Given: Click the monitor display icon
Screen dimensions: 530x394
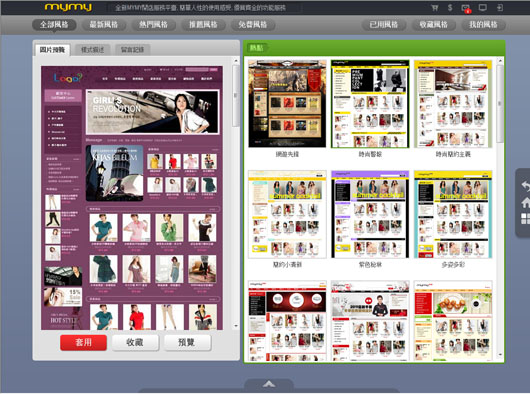Looking at the screenshot, I should [483, 7].
